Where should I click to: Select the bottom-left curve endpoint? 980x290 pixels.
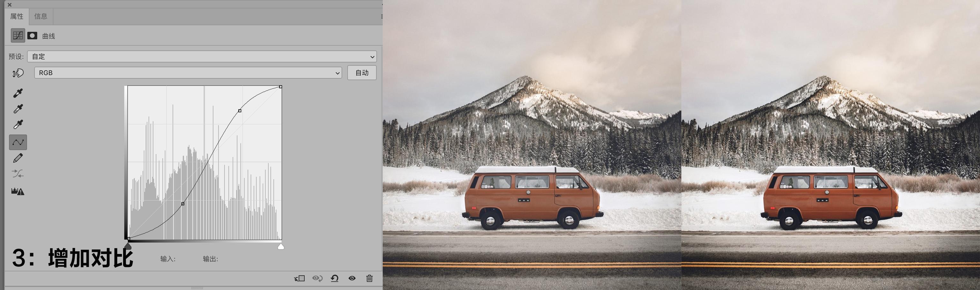[x=129, y=239]
